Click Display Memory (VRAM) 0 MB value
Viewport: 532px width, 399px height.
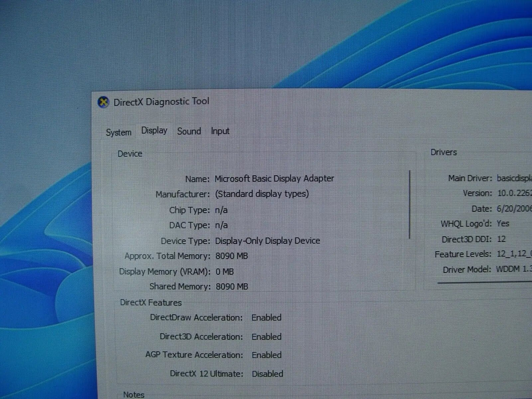(x=225, y=272)
